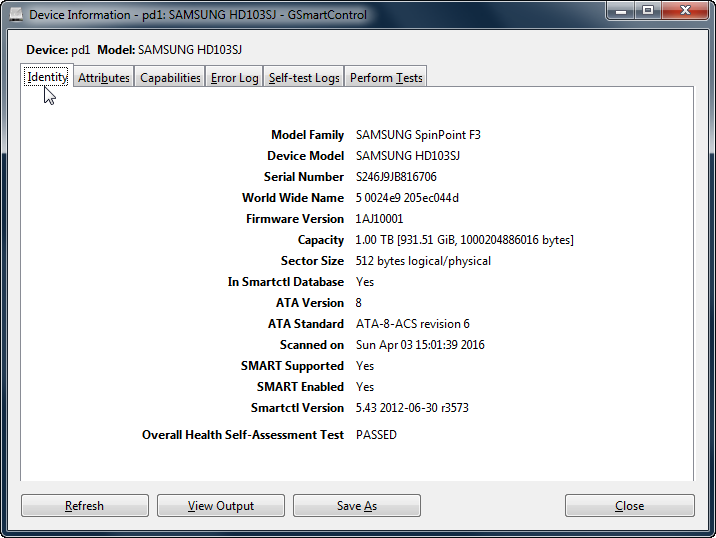Click the In Smartctl Database value Yes
Image resolution: width=716 pixels, height=538 pixels.
click(364, 282)
